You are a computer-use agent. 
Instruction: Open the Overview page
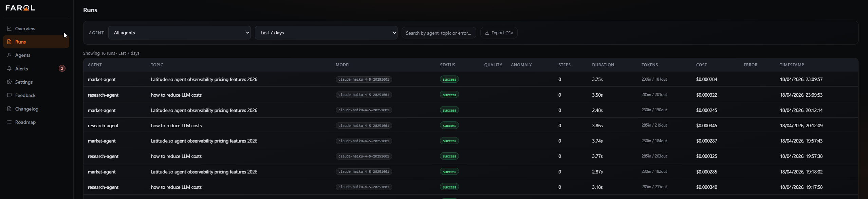pyautogui.click(x=36, y=29)
